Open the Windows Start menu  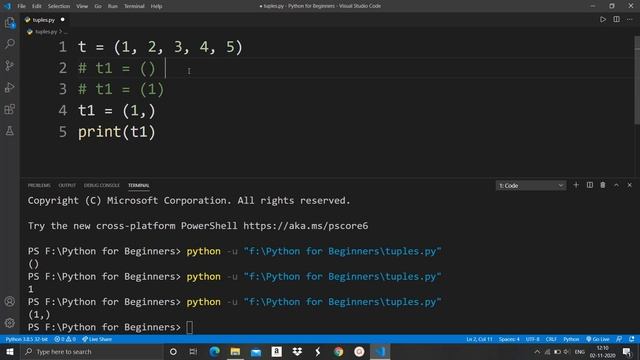tap(10, 351)
